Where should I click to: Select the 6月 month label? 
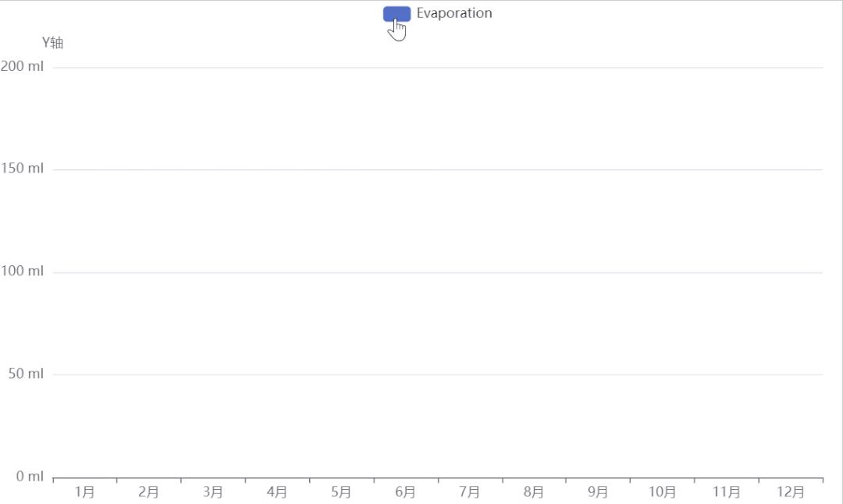(x=405, y=492)
